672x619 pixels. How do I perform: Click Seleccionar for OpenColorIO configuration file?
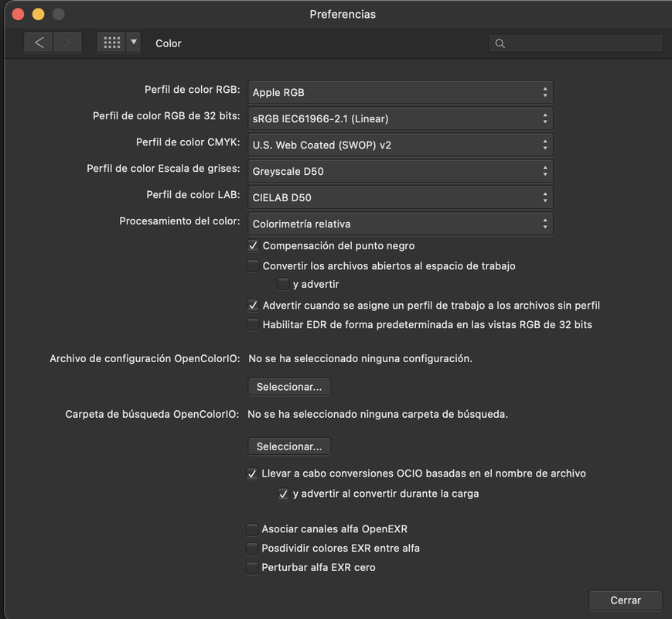pos(289,387)
